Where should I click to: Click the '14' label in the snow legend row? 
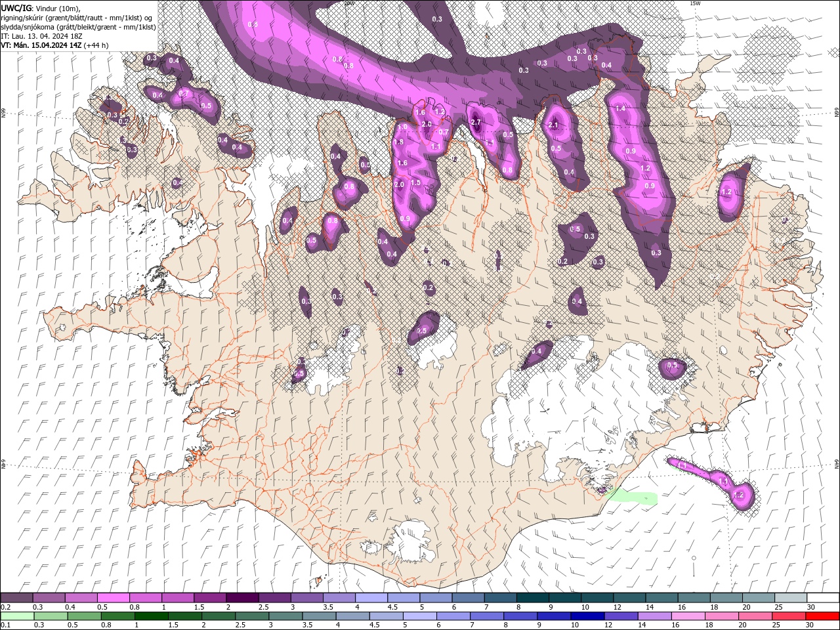pyautogui.click(x=649, y=607)
